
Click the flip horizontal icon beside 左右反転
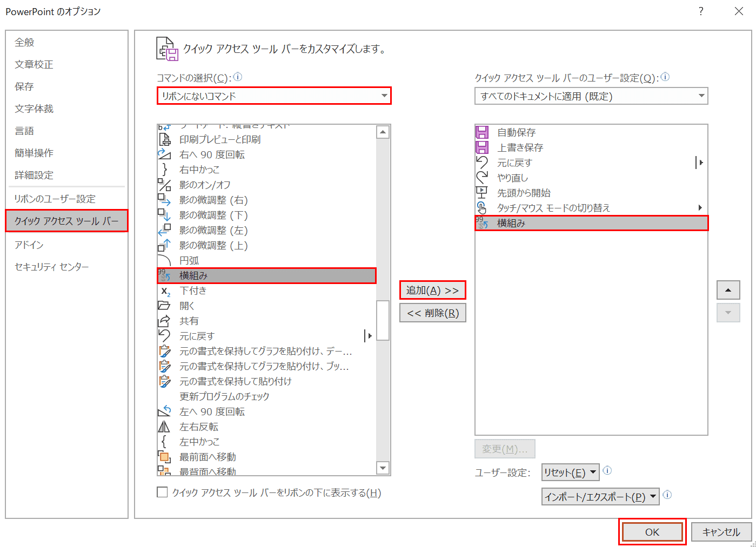point(164,427)
